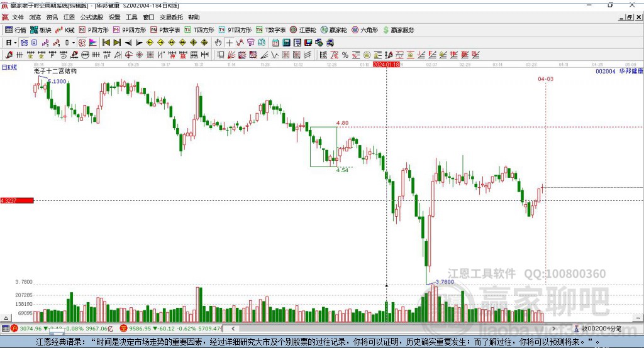
Task: Click the pink-blue gradient triangle icon
Action: [x=93, y=42]
